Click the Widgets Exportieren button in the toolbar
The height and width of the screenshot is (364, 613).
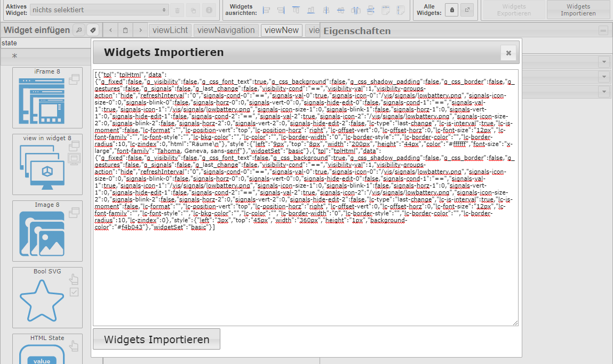[513, 10]
